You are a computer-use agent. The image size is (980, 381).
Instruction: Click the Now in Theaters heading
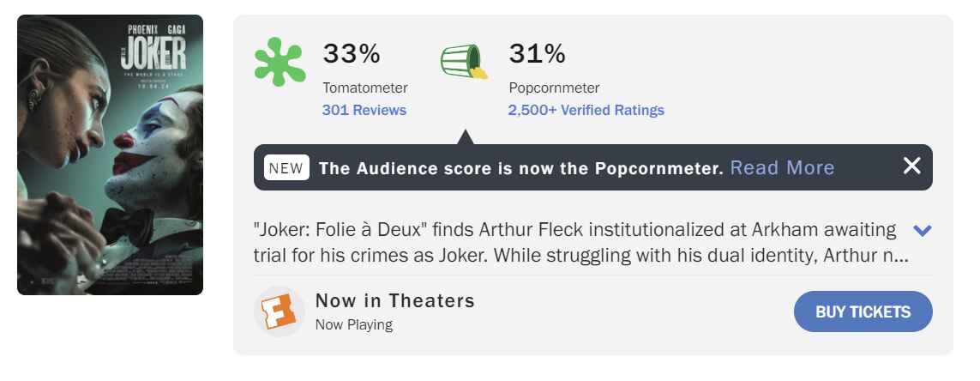tap(395, 300)
